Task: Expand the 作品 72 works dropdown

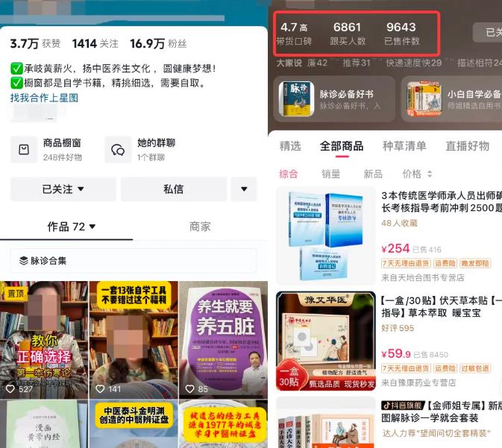Action: (72, 227)
